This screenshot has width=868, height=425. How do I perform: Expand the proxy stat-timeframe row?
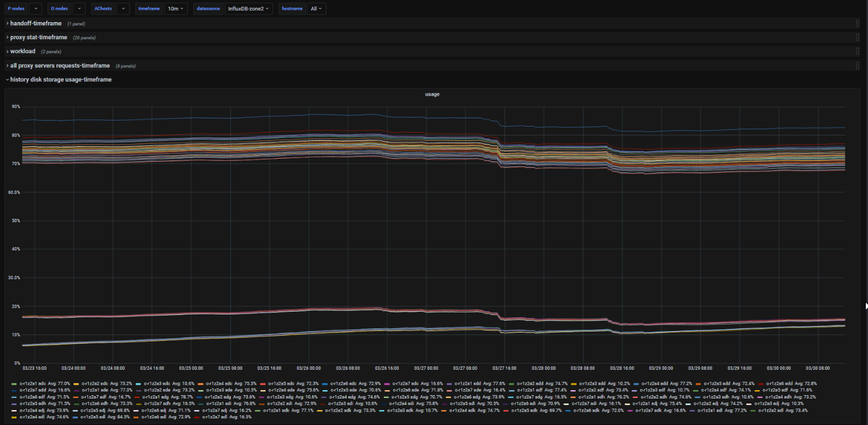(39, 38)
